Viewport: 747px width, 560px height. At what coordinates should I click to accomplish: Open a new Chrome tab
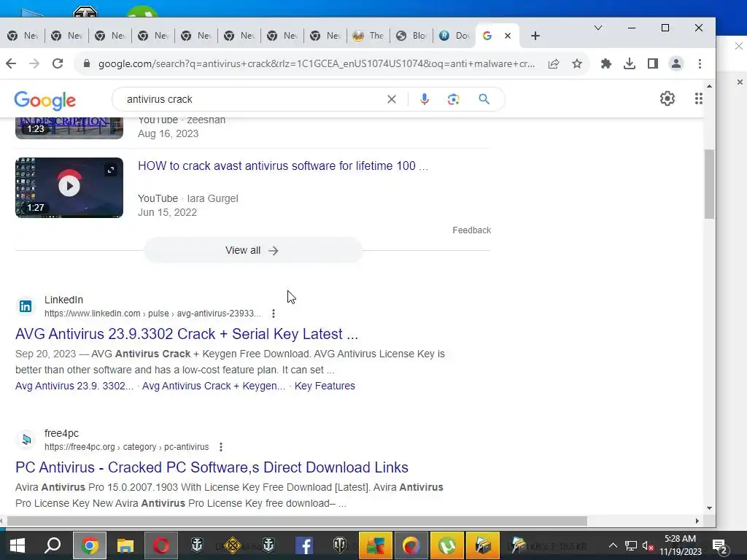[x=535, y=36]
